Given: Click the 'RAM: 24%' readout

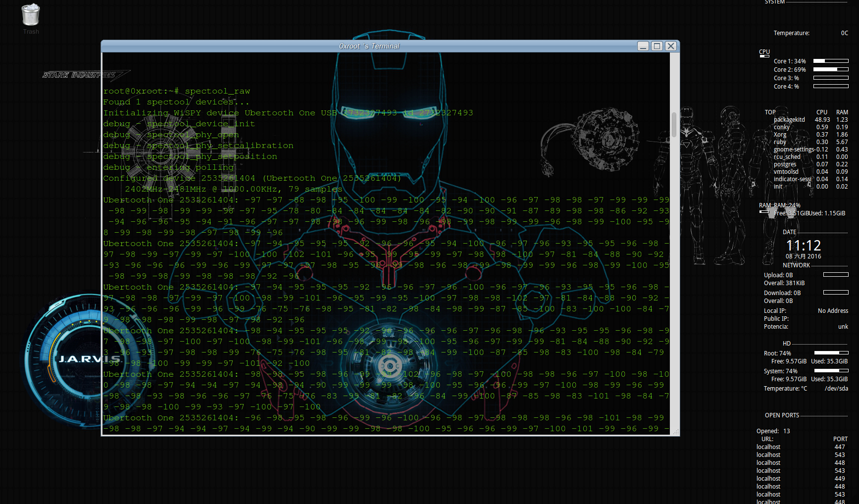Looking at the screenshot, I should (x=787, y=205).
